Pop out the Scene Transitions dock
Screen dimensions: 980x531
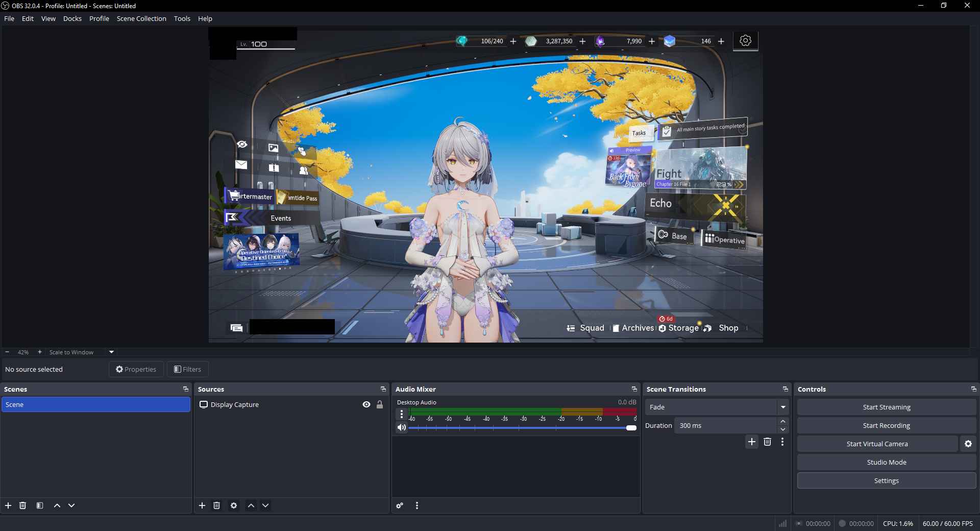click(x=786, y=389)
